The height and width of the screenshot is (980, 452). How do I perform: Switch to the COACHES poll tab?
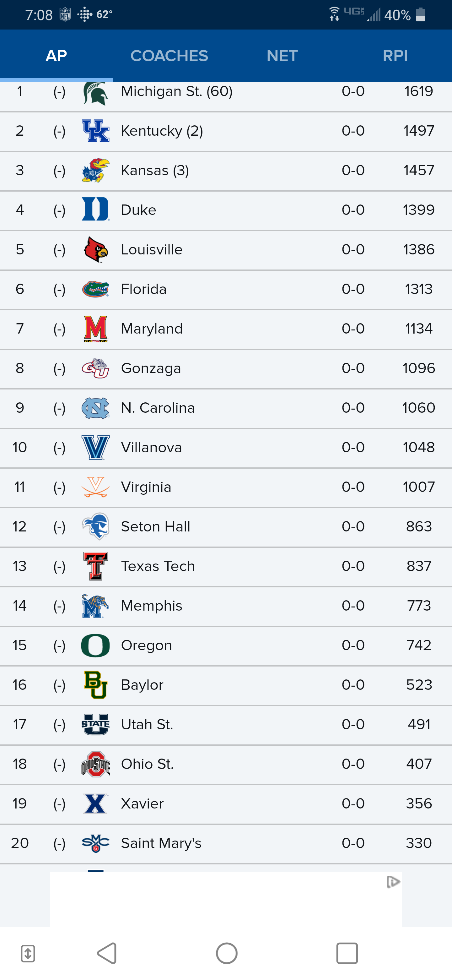tap(169, 56)
